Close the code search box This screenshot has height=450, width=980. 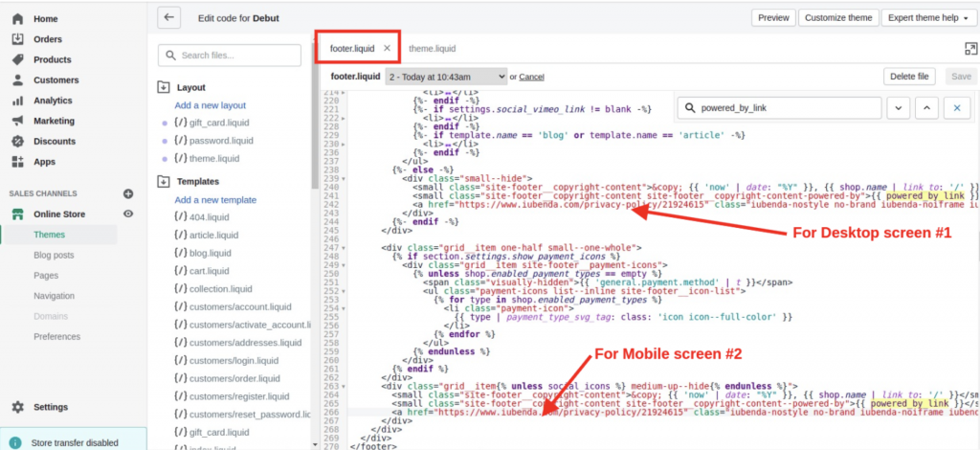coord(956,109)
